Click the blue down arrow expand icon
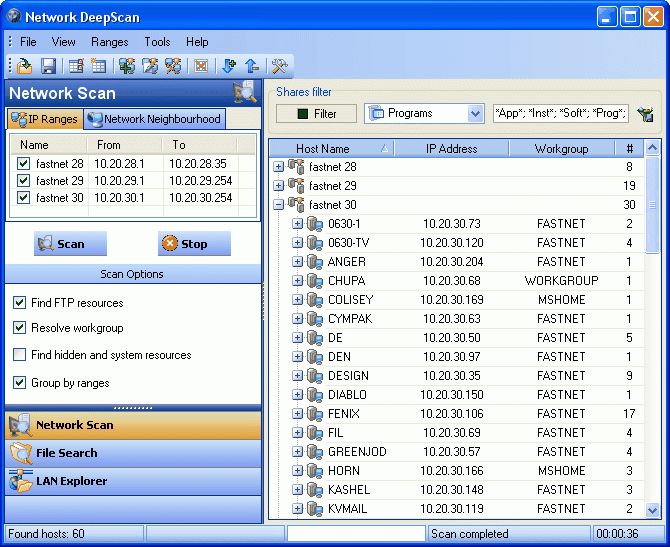 click(229, 66)
